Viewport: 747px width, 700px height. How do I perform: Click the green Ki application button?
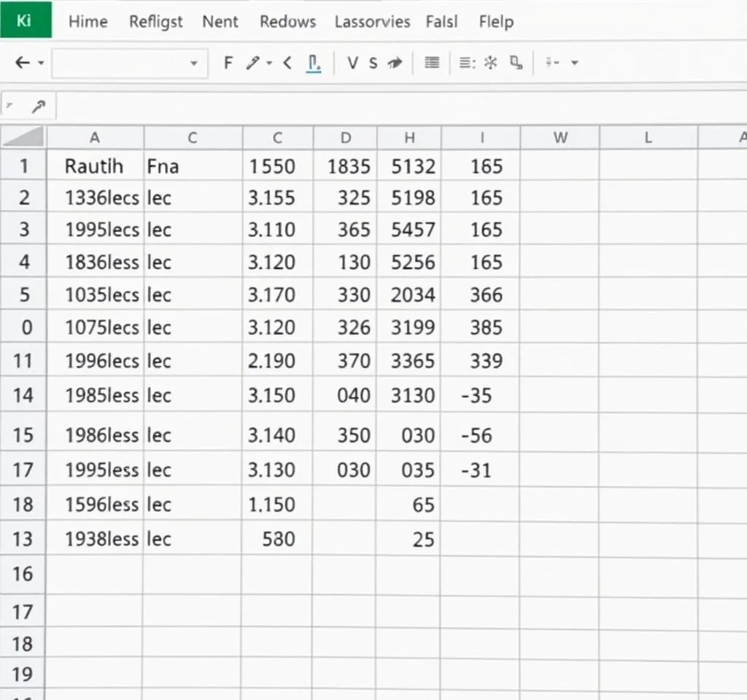pyautogui.click(x=26, y=20)
